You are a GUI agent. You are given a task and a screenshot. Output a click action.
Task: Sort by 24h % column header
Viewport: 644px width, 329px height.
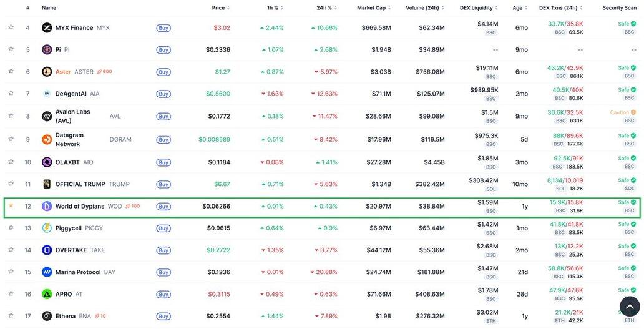point(326,8)
